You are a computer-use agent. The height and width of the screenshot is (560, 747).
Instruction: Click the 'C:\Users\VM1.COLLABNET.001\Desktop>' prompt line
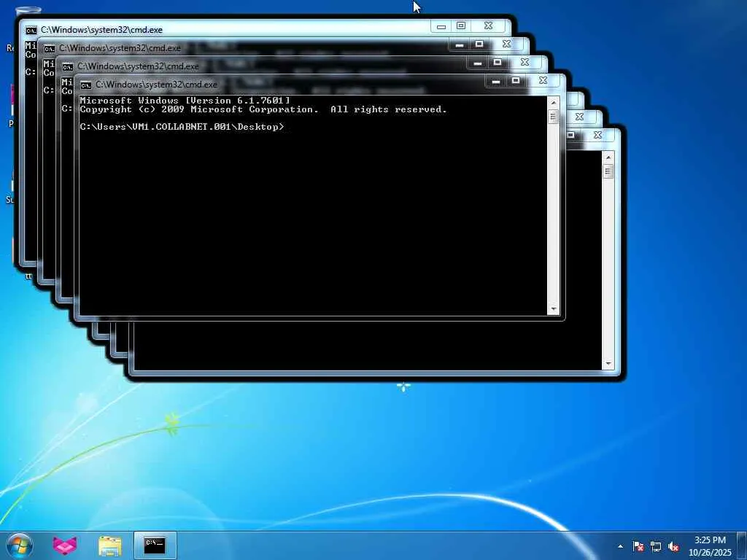pyautogui.click(x=182, y=127)
